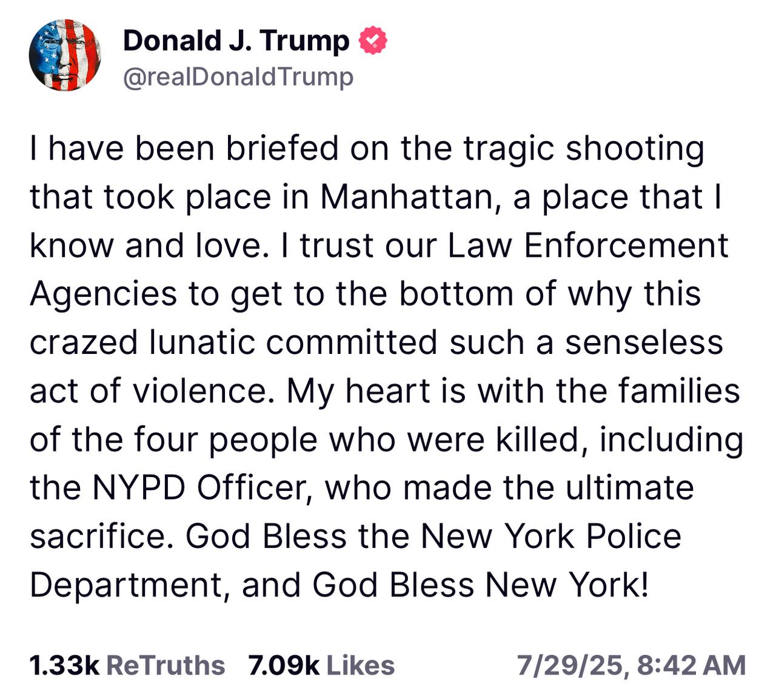The image size is (776, 700).
Task: View the 7.09k Likes count
Action: pyautogui.click(x=284, y=665)
